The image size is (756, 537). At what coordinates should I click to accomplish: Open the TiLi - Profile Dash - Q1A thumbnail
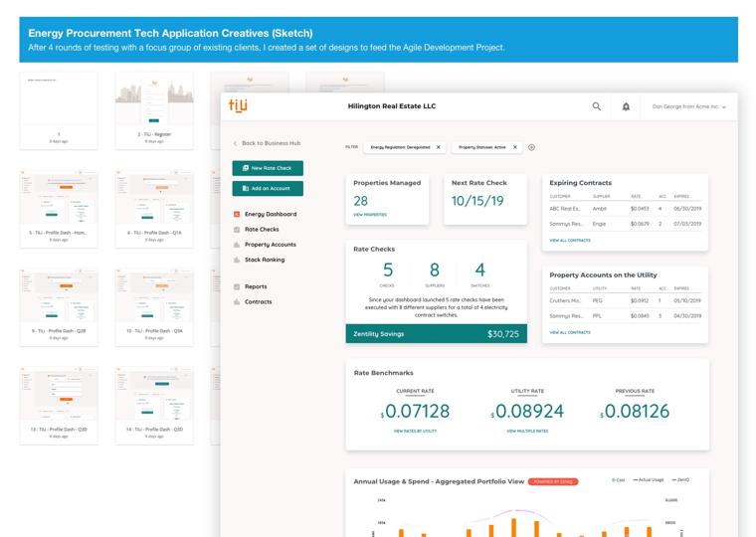pyautogui.click(x=154, y=209)
